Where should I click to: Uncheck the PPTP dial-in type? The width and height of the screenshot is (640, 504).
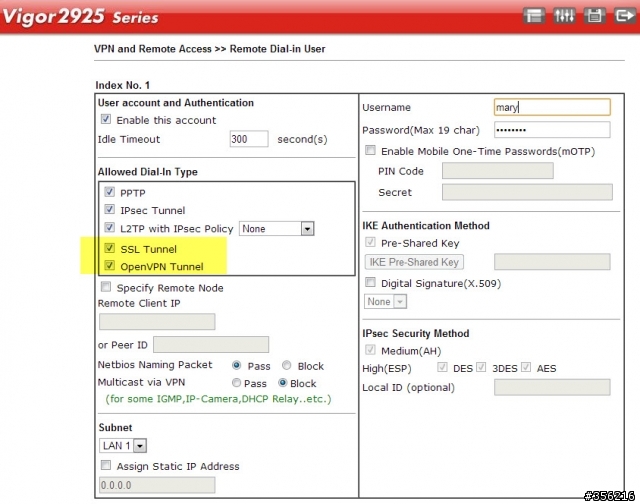(x=109, y=191)
